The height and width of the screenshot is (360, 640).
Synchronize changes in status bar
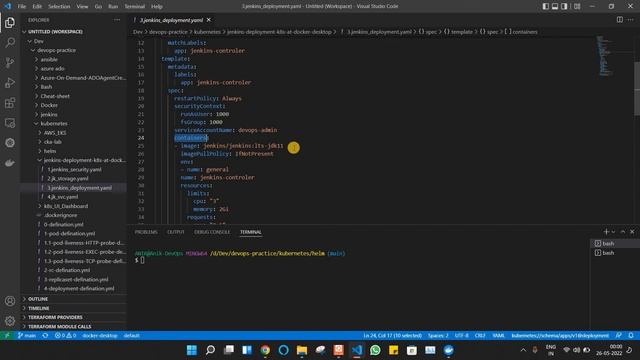45,336
